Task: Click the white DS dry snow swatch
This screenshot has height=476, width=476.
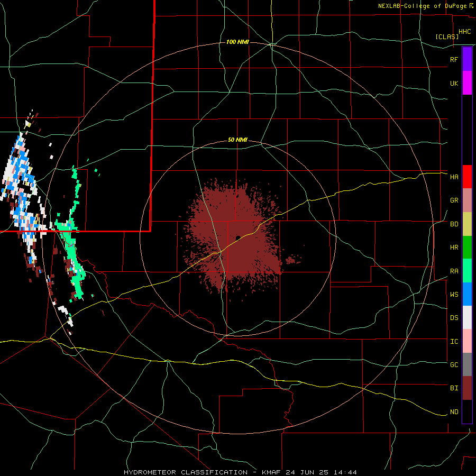Action: coord(467,317)
